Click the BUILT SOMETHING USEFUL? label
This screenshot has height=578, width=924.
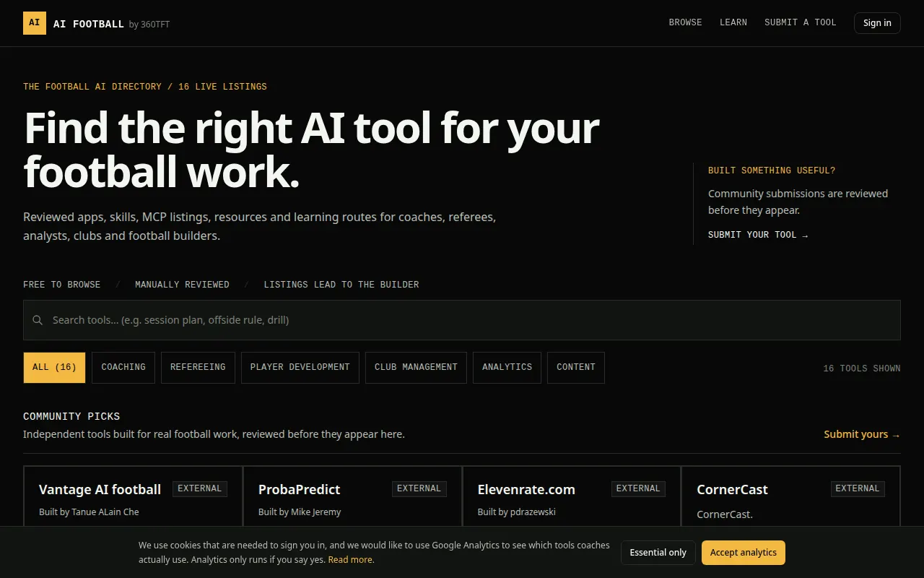point(772,171)
